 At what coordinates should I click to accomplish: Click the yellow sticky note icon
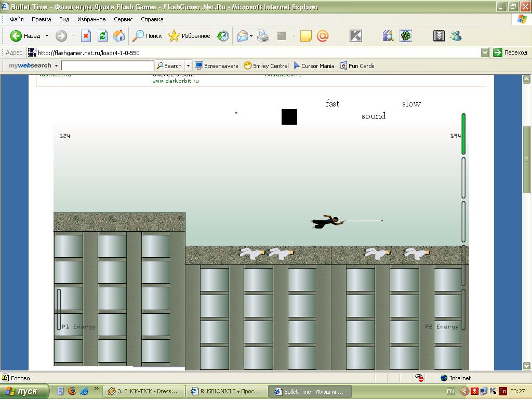[305, 36]
